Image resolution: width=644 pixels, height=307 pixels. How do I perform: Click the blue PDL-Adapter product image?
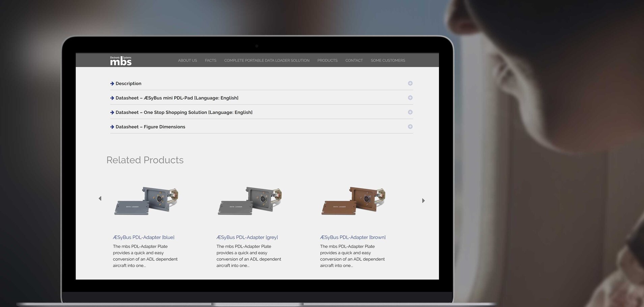click(146, 201)
